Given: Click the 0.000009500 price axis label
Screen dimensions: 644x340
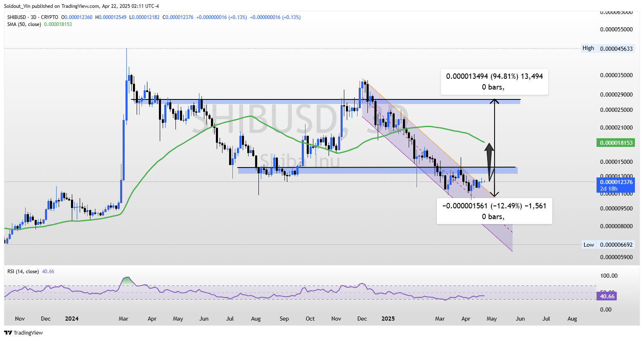Looking at the screenshot, I should (x=616, y=208).
